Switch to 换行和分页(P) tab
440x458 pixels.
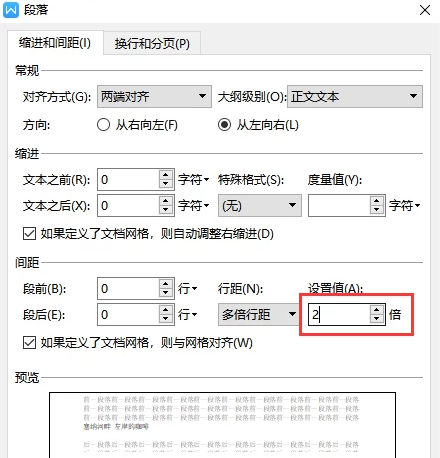pos(152,43)
